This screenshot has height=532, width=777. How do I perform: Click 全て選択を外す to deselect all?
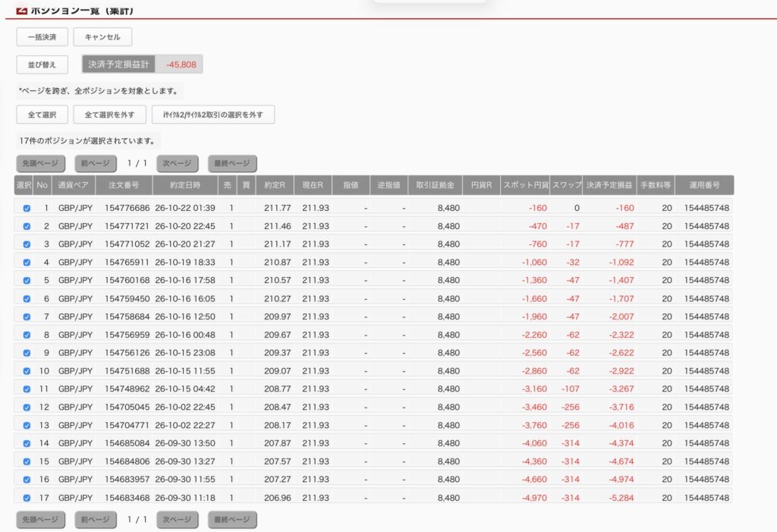[x=109, y=115]
